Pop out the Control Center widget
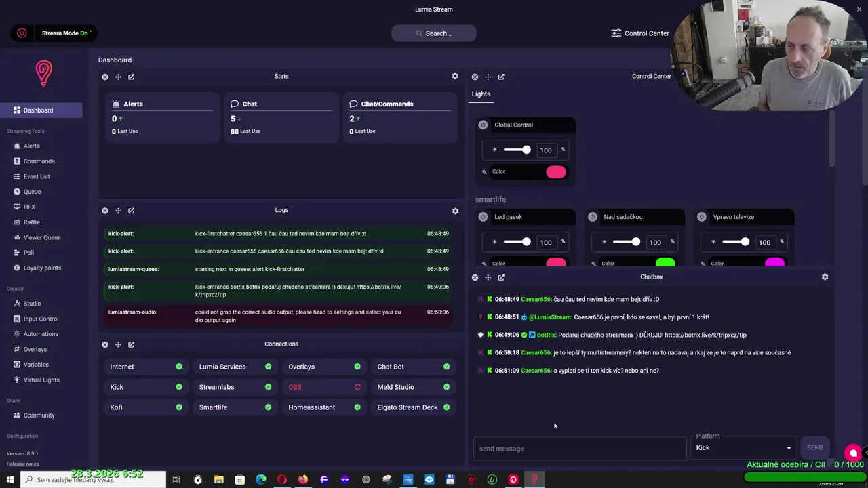868x488 pixels. click(501, 77)
